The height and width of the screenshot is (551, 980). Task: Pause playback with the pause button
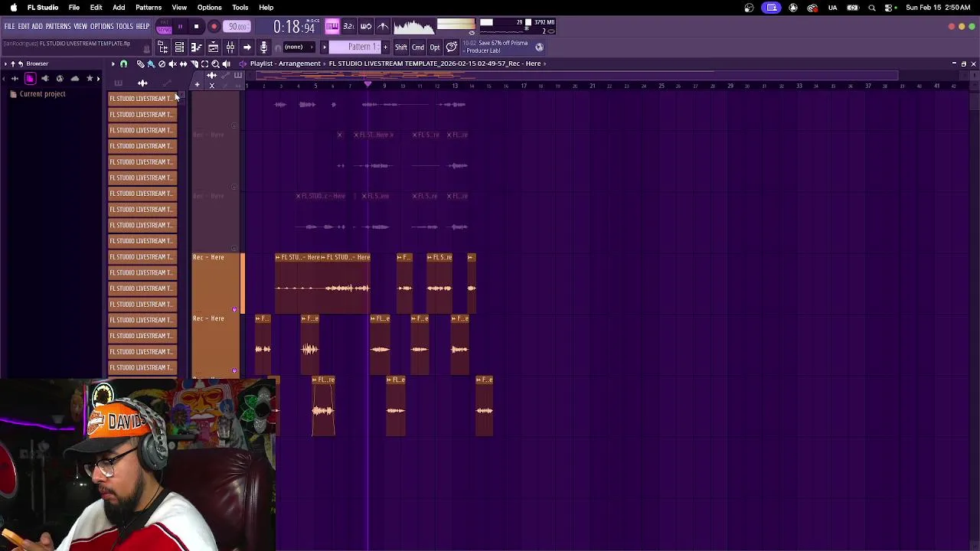point(180,27)
